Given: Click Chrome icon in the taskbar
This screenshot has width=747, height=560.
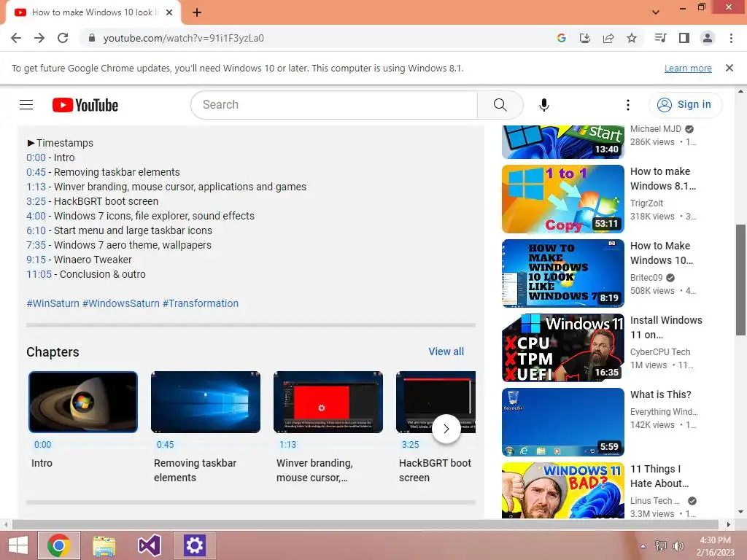Looking at the screenshot, I should [x=58, y=545].
